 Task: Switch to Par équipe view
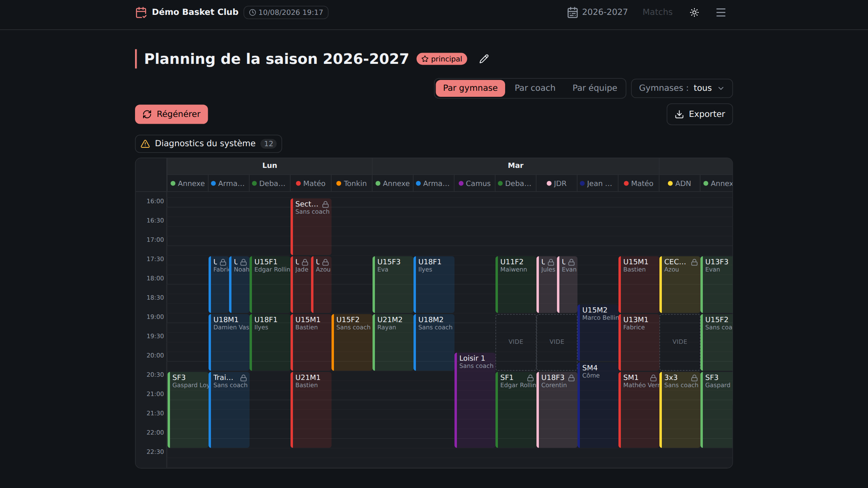595,88
